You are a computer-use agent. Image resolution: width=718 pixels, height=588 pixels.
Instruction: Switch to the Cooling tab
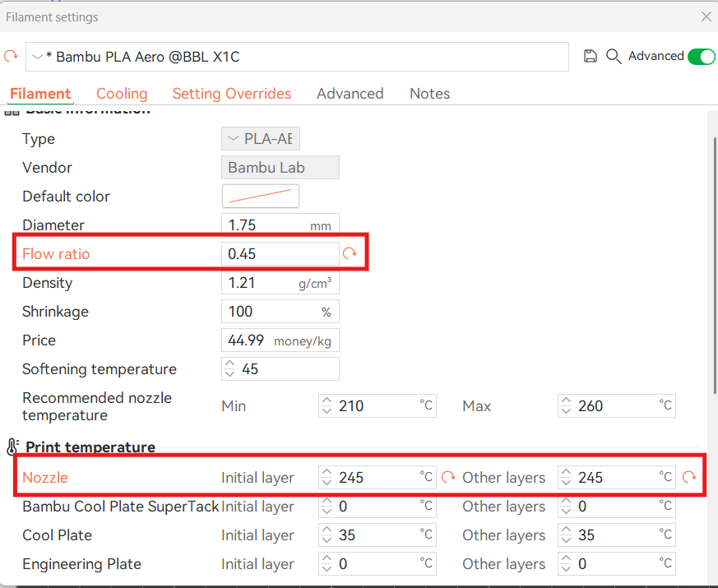coord(122,94)
